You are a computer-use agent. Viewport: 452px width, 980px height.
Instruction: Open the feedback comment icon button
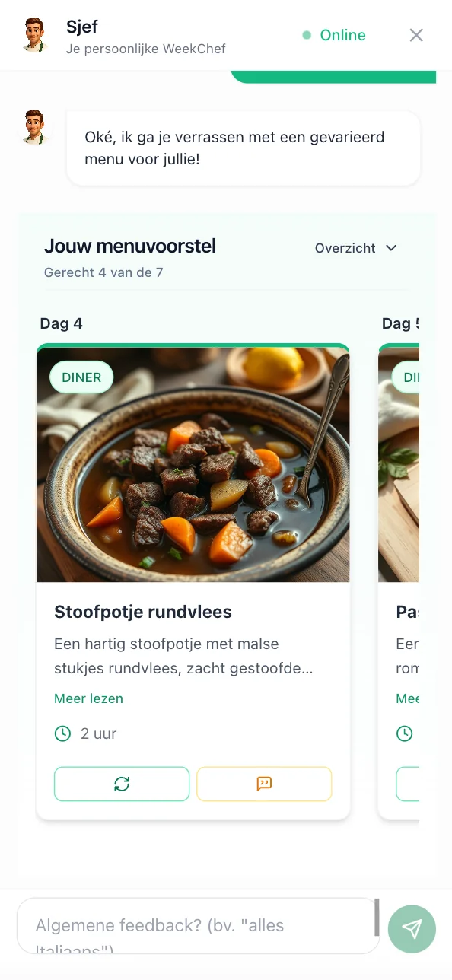click(x=264, y=784)
